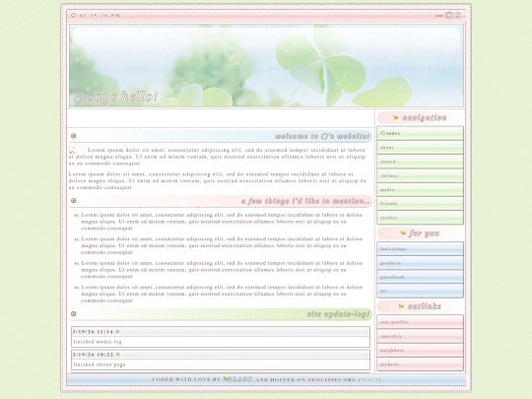The width and height of the screenshot is (532, 399).
Task: Click the neocities.org text in the footer
Action: pyautogui.click(x=332, y=379)
